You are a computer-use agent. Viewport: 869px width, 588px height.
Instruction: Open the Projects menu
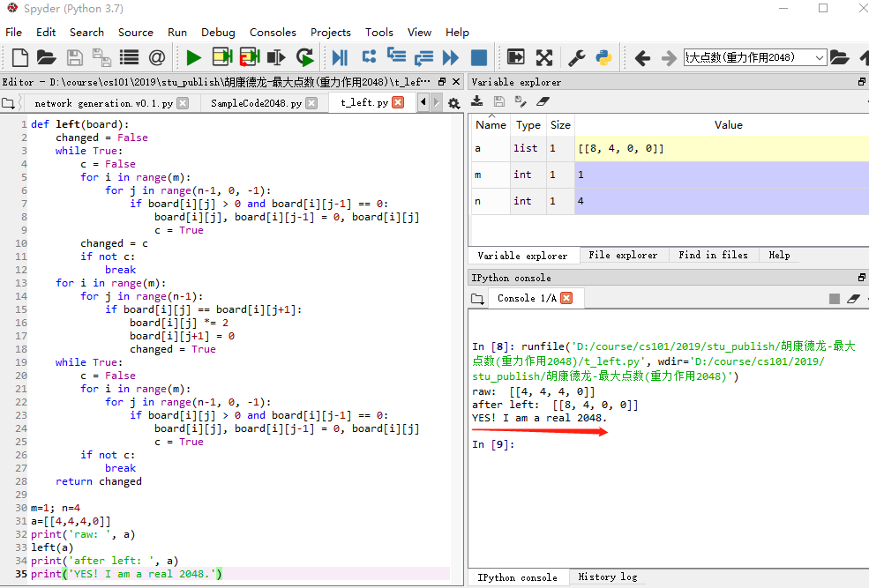coord(330,32)
